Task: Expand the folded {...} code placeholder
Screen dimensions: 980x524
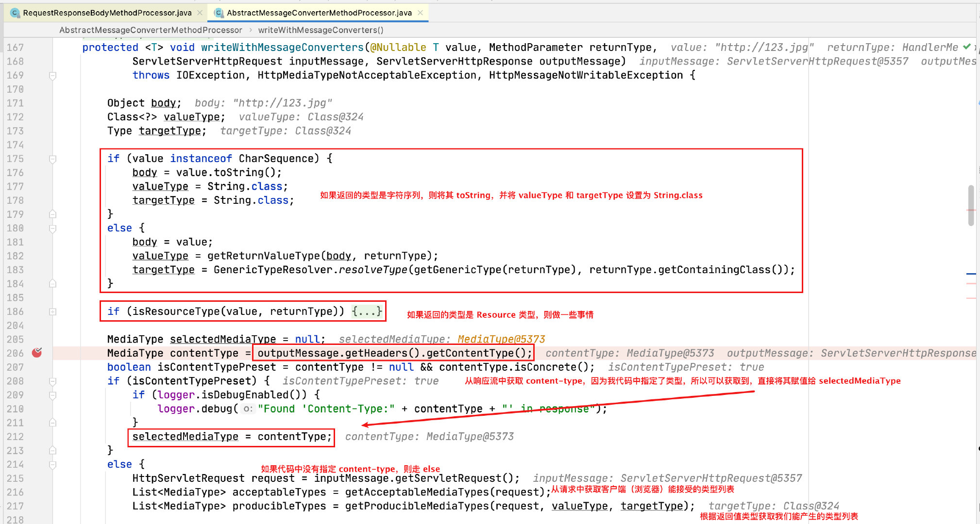Action: 367,311
